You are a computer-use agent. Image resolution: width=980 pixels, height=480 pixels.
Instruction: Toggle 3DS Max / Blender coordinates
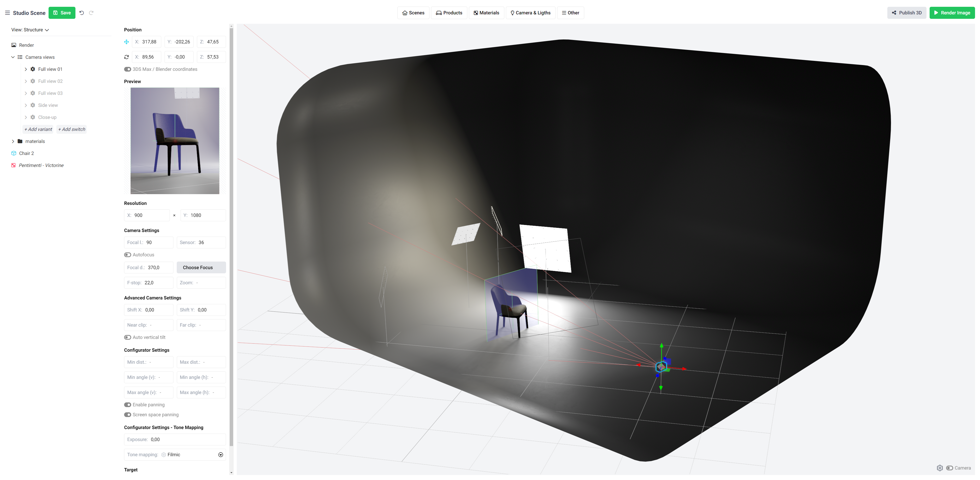click(127, 69)
